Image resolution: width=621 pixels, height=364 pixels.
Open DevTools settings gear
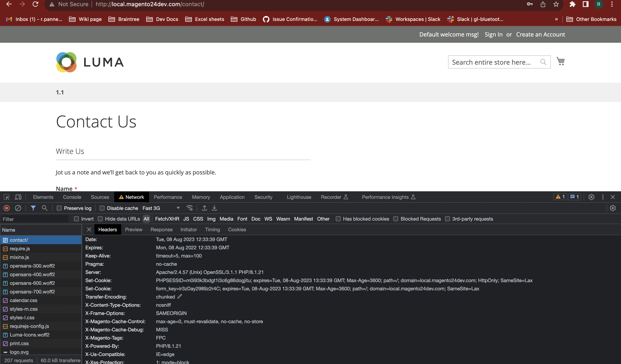pos(591,197)
